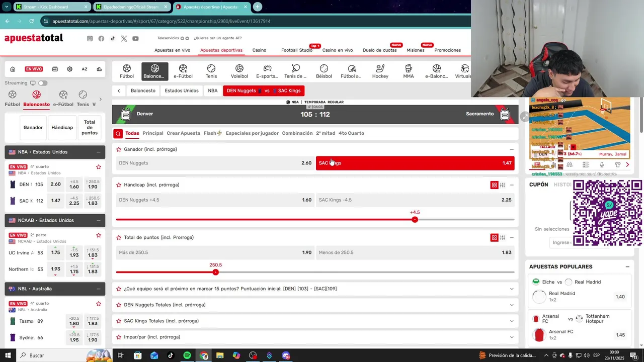The width and height of the screenshot is (644, 362).
Task: Select Hockey sport icon
Action: pyautogui.click(x=380, y=71)
